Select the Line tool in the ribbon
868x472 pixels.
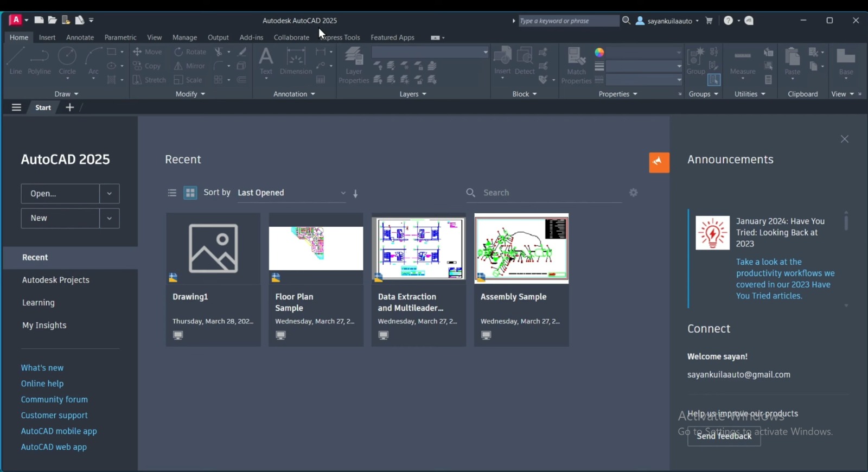click(16, 61)
